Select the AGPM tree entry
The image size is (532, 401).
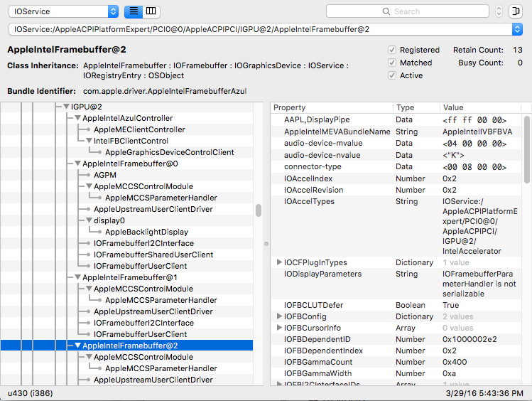click(105, 175)
